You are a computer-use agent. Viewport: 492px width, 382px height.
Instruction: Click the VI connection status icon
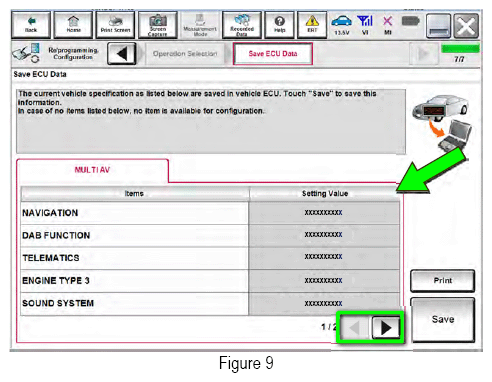pos(365,25)
